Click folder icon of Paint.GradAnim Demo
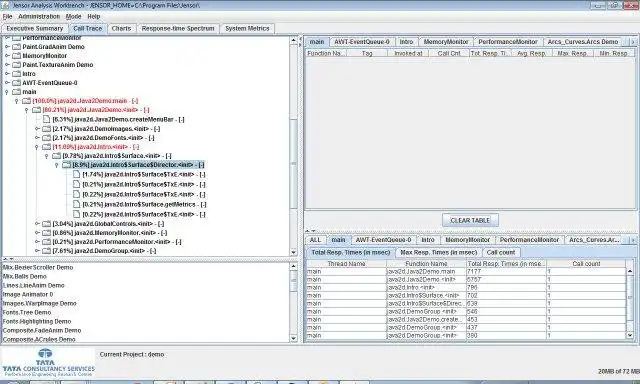640x384 pixels. pos(16,47)
